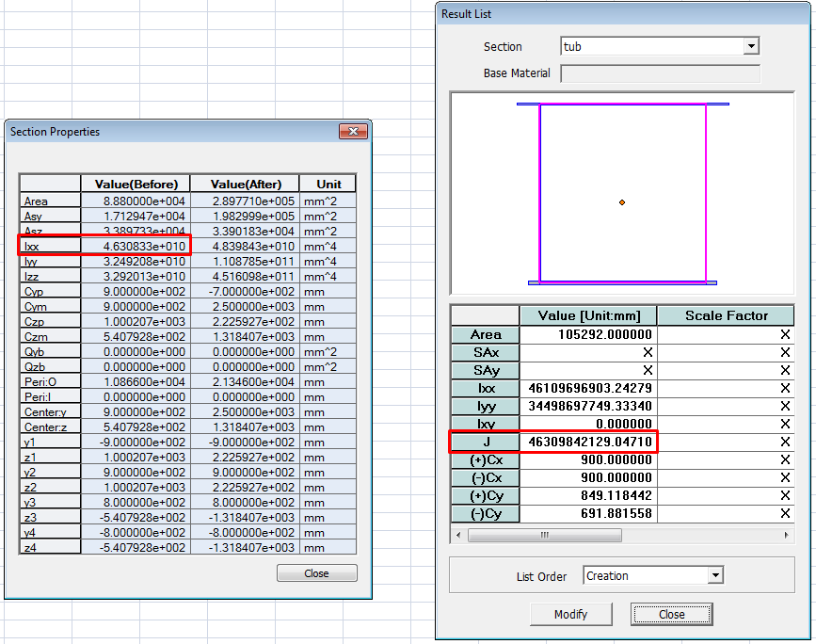Click right arrow of Result List horizontal scrollbar
816x644 pixels.
coord(787,535)
